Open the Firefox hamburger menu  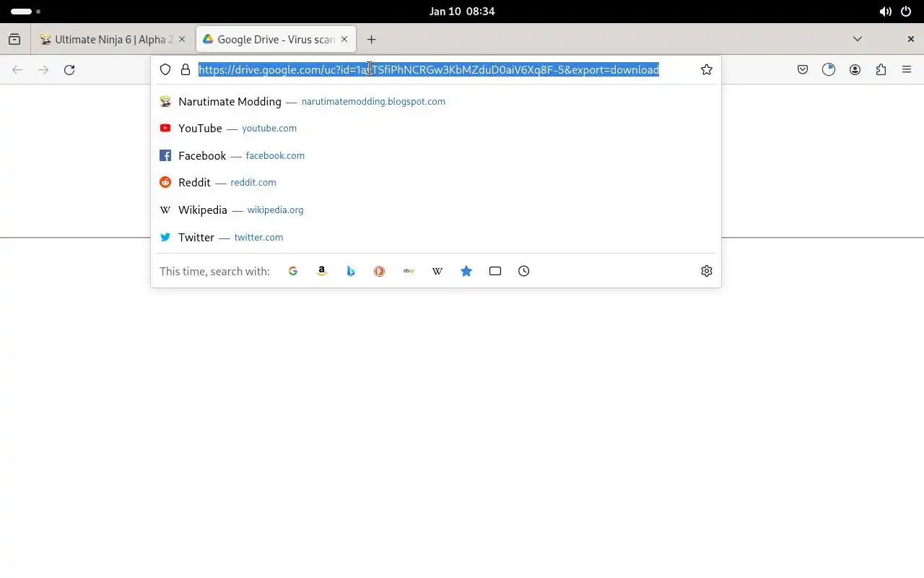907,69
